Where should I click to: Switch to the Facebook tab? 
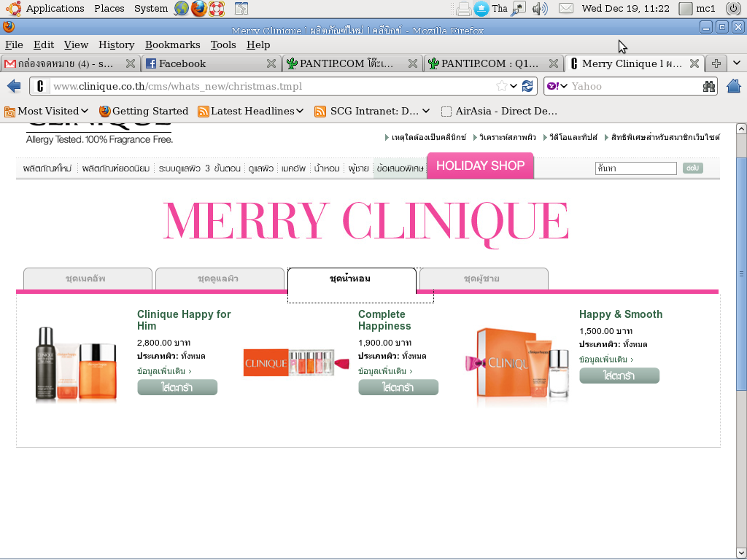[211, 63]
